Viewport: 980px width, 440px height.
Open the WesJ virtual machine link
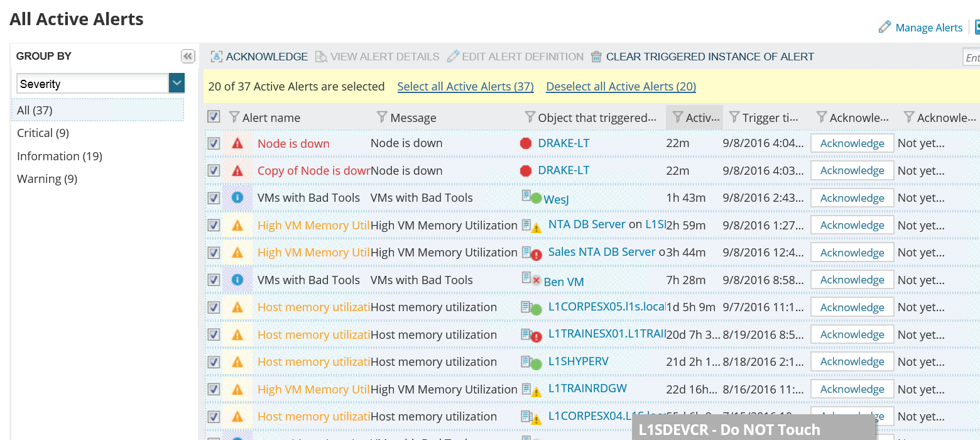556,199
